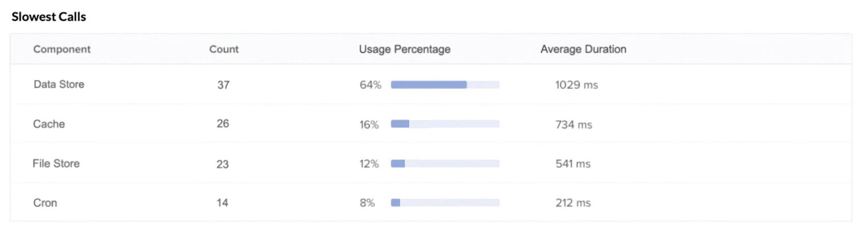The width and height of the screenshot is (868, 235).
Task: Select the Data Store row label
Action: tap(59, 84)
